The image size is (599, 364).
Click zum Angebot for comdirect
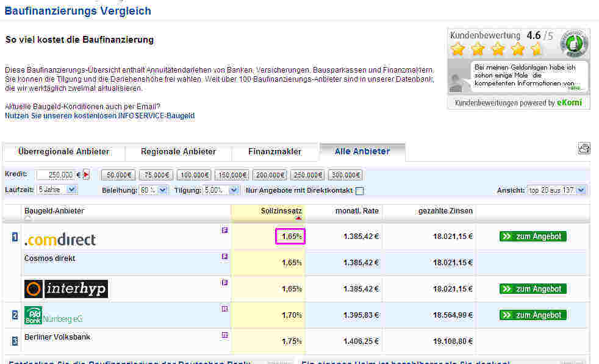pyautogui.click(x=533, y=237)
